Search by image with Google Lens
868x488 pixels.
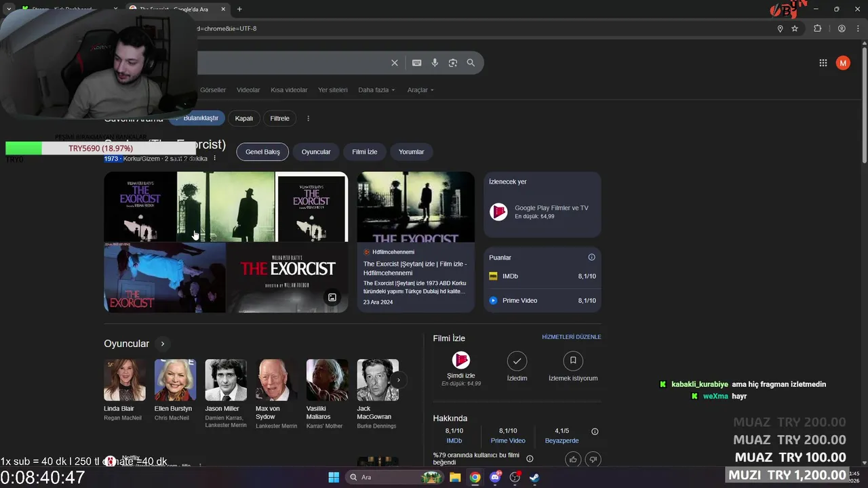coord(453,63)
